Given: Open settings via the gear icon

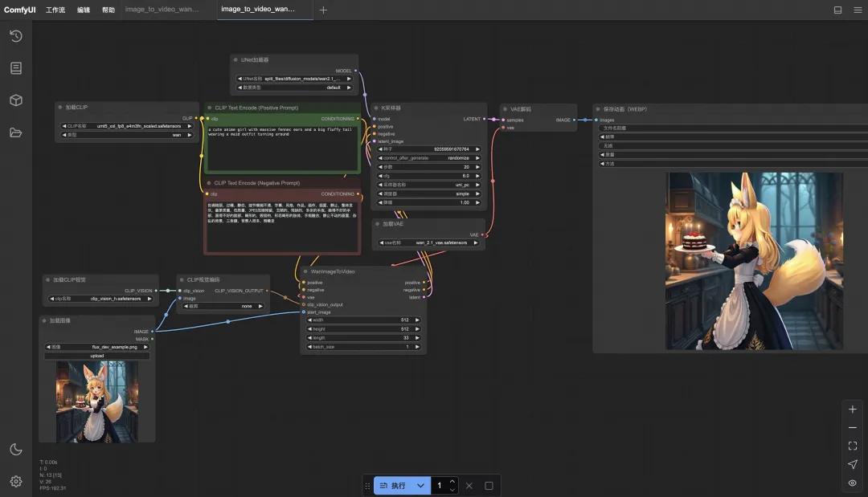Looking at the screenshot, I should 16,481.
